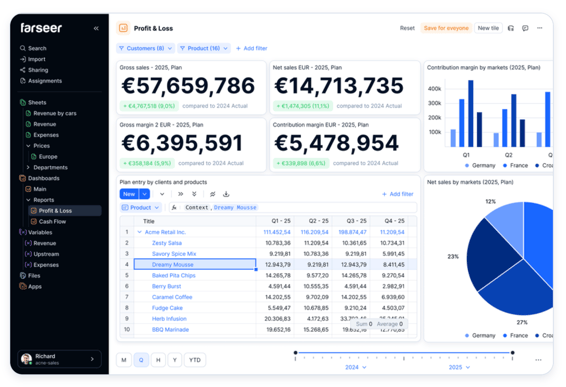Open the Europe sheet
Viewport: 566px width, 387px height.
[x=44, y=156]
